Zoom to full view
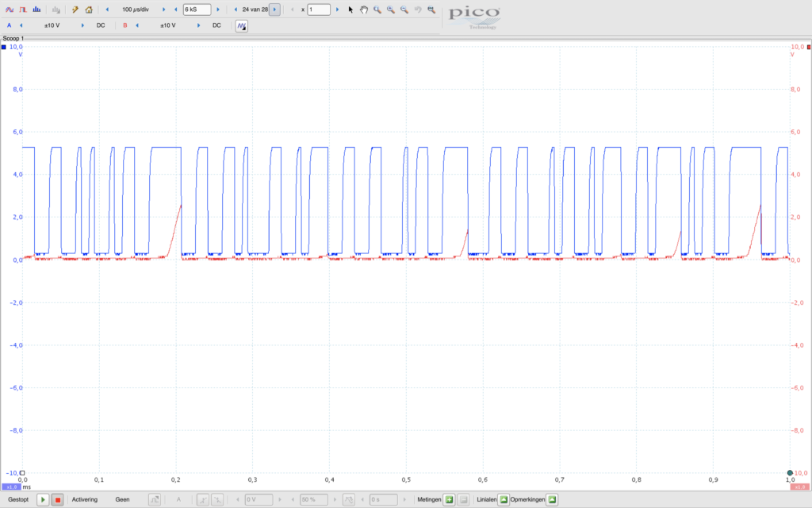 pyautogui.click(x=431, y=10)
